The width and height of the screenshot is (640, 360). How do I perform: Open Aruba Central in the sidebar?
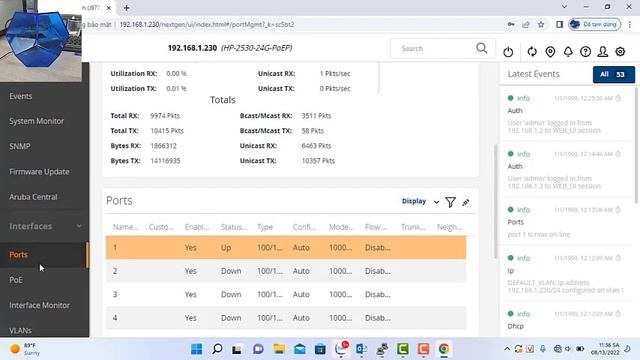33,197
